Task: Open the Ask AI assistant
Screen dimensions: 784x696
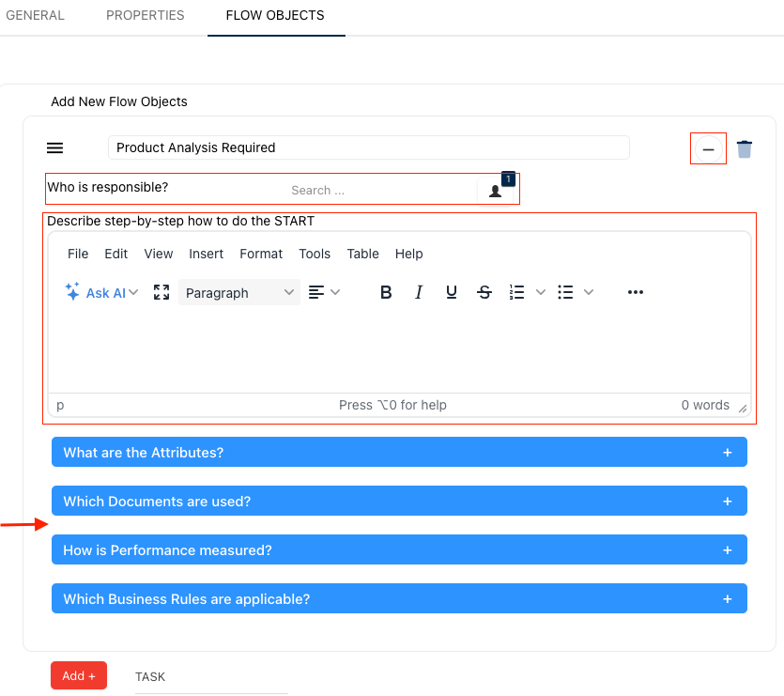Action: click(95, 292)
